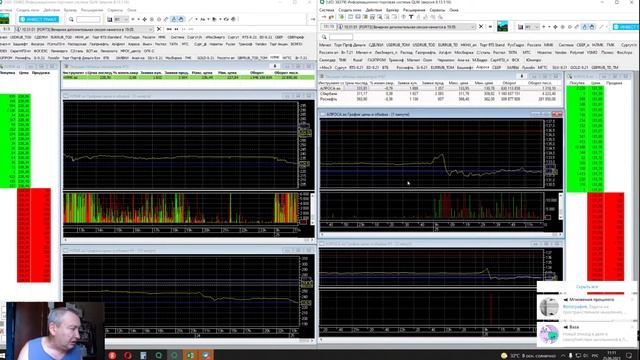Click the print icon in left QUIK toolbar
640x360 pixels.
(x=233, y=19)
